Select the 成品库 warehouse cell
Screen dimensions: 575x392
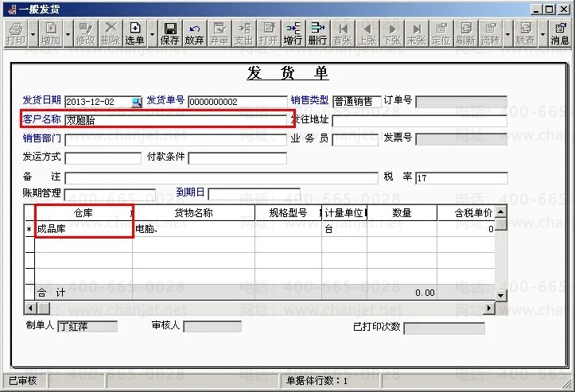[x=84, y=229]
